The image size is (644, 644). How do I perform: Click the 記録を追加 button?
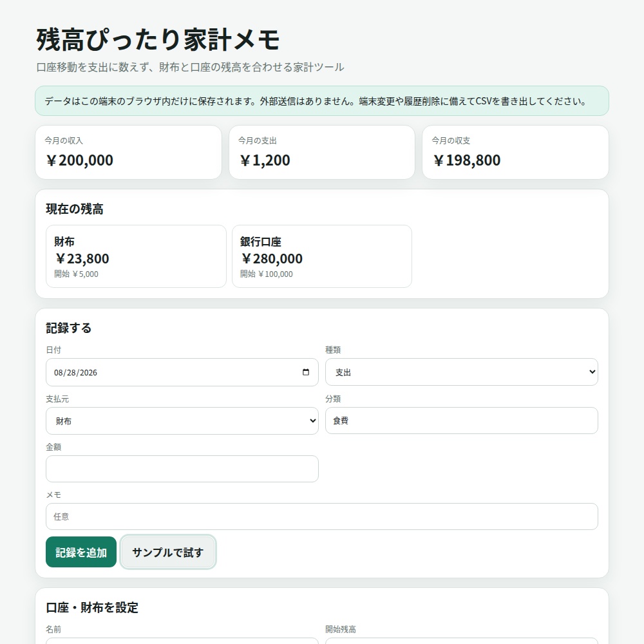pyautogui.click(x=81, y=552)
